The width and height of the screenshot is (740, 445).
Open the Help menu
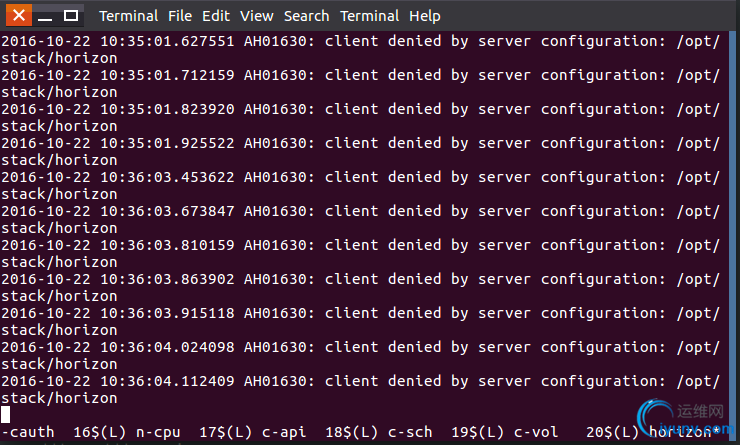[425, 16]
